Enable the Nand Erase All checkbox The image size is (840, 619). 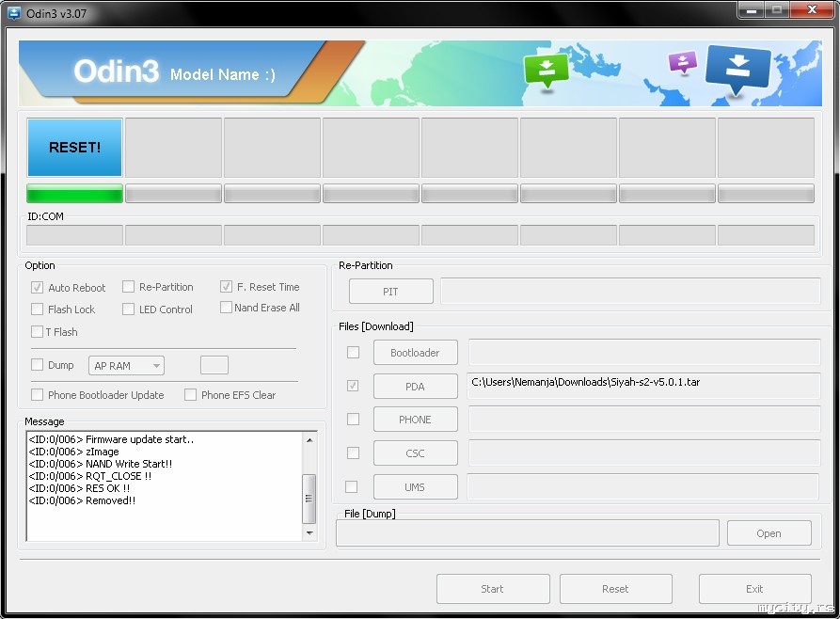point(226,307)
